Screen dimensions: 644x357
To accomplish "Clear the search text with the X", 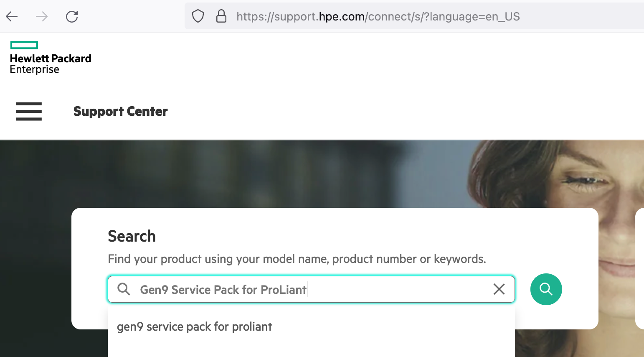I will coord(499,289).
